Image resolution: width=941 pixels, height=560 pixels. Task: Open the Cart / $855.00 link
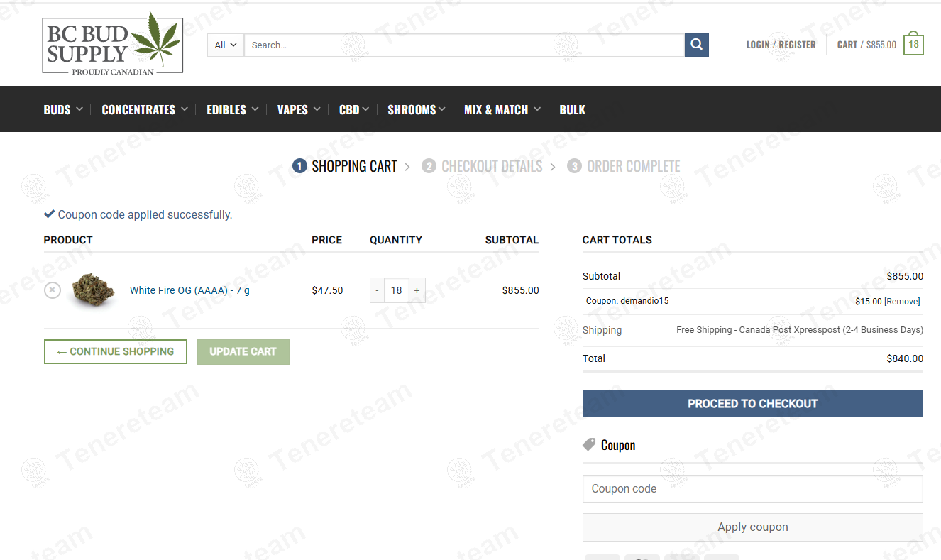point(866,45)
